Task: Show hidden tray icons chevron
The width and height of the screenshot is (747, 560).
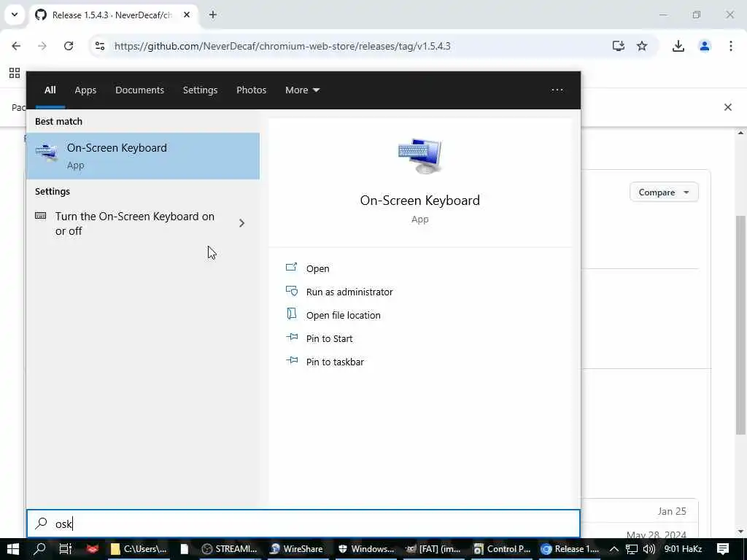Action: pos(614,548)
